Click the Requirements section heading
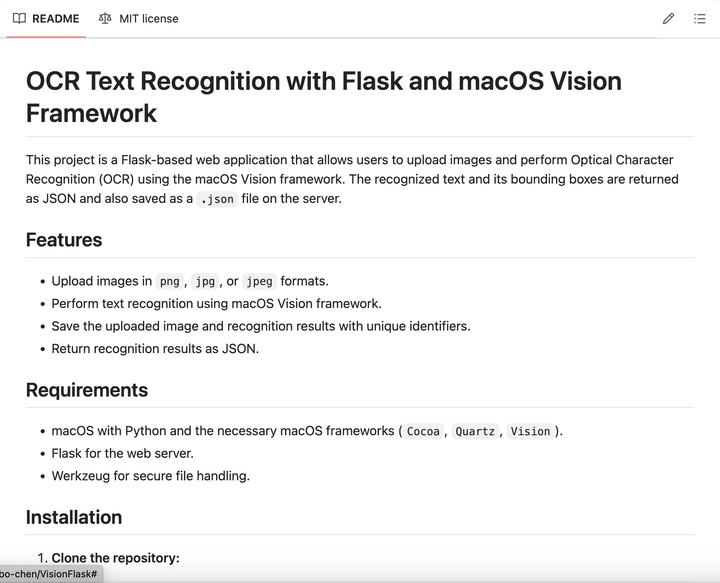 click(87, 390)
